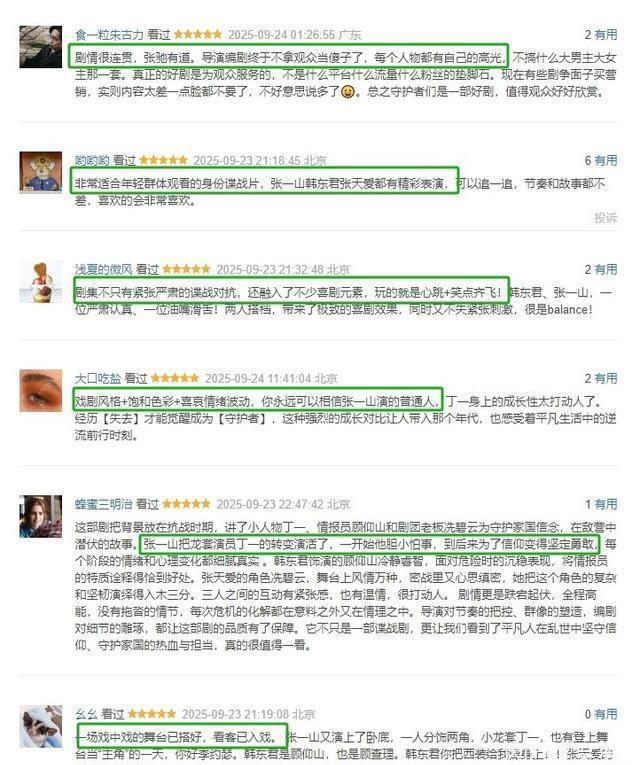Open the orange eye avatar of 大口吃盐
Viewport: 640px width, 765px height.
click(x=41, y=390)
